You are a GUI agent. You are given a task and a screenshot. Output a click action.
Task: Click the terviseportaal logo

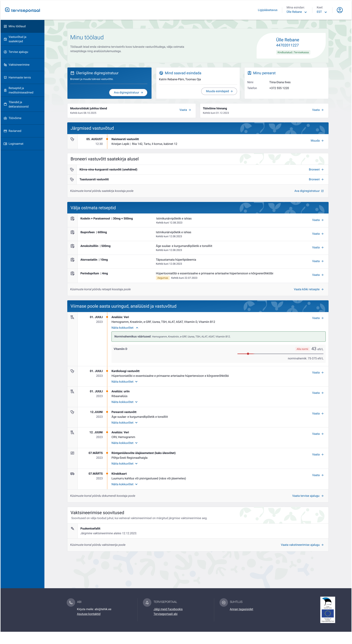coord(22,10)
